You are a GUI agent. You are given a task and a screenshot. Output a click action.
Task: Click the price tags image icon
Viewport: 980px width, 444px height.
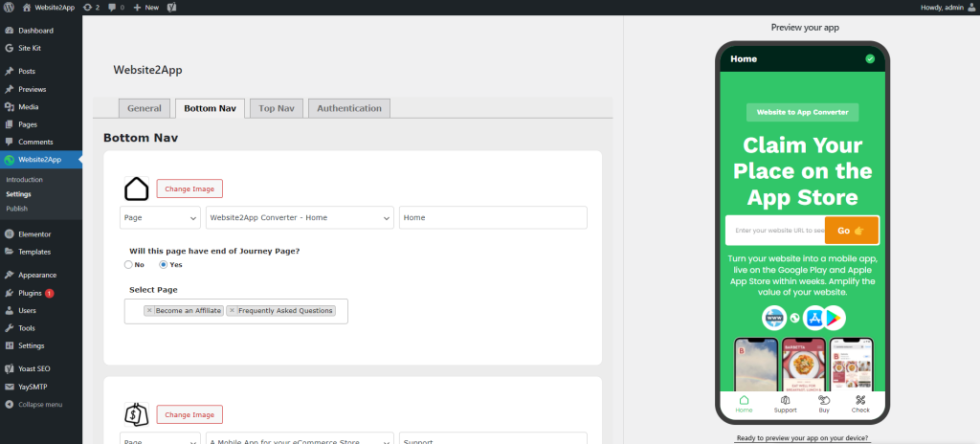(x=136, y=414)
